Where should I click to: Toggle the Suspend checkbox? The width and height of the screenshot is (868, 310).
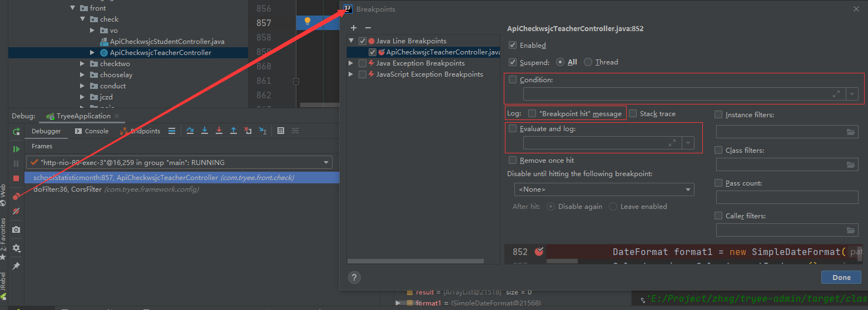pyautogui.click(x=513, y=62)
